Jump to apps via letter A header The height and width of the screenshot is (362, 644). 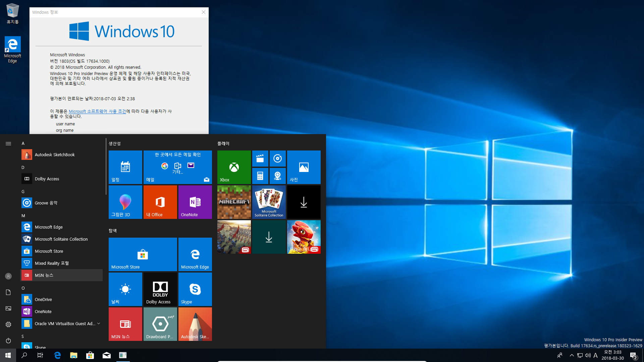click(x=23, y=143)
